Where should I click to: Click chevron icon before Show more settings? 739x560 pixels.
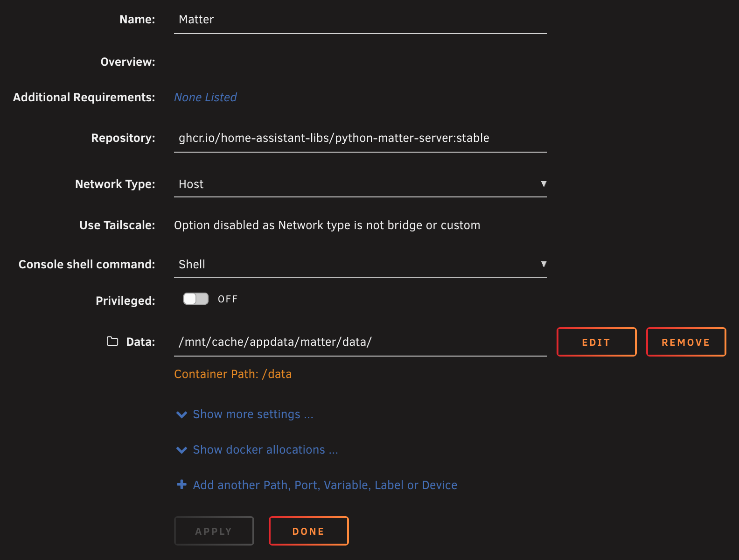[181, 414]
